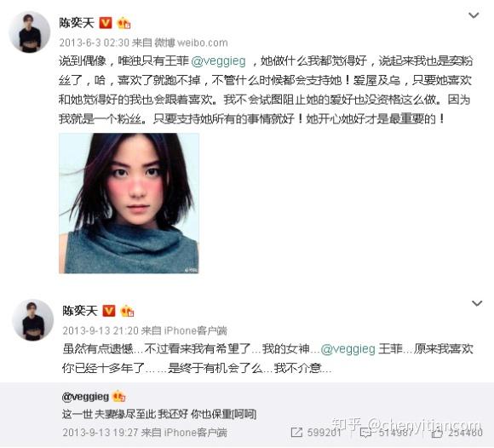
Task: Open the 2013-6-3 02:30 timestamp link
Action: [95, 43]
